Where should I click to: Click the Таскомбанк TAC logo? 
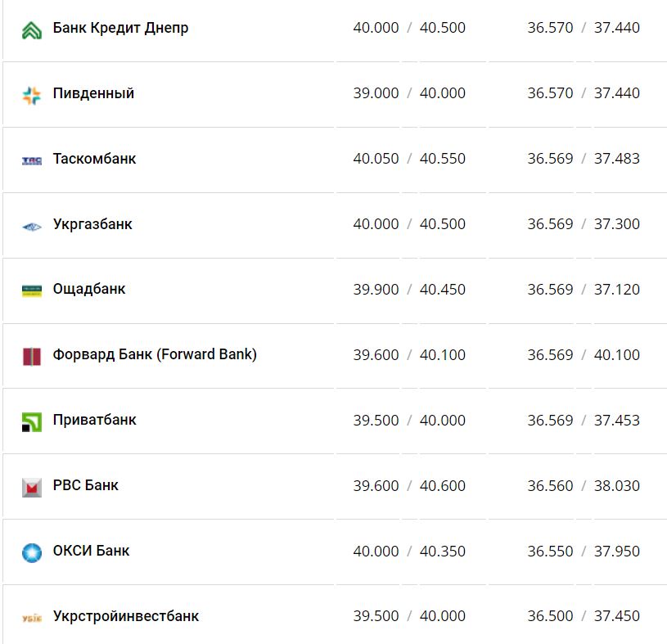click(x=31, y=160)
